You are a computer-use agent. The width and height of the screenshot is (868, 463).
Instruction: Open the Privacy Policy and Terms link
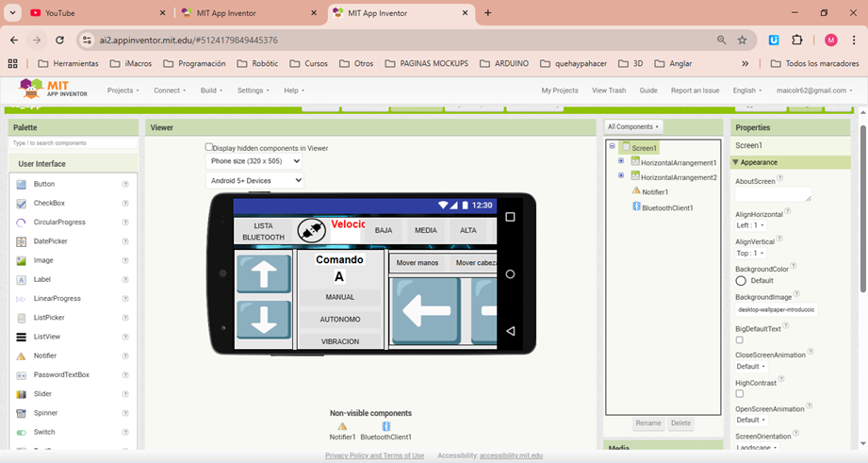pyautogui.click(x=374, y=455)
